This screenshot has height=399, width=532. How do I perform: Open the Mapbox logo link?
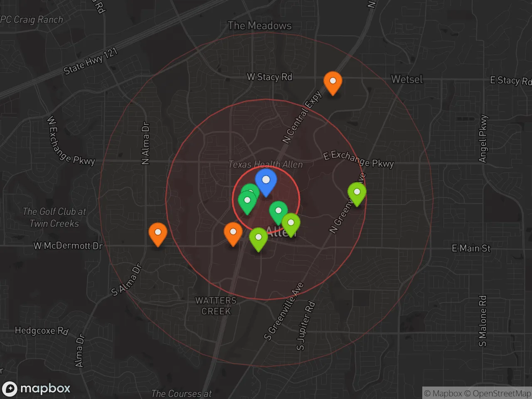pos(37,389)
